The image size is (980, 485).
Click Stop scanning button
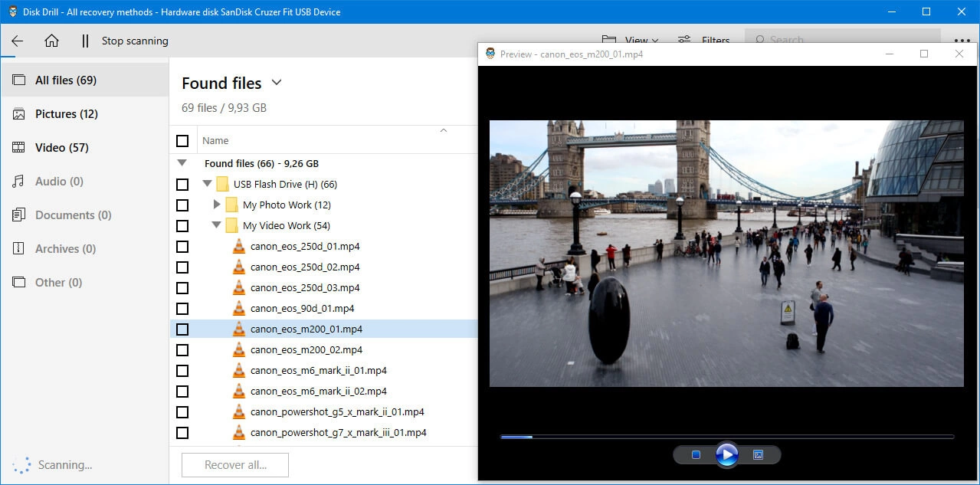[126, 41]
